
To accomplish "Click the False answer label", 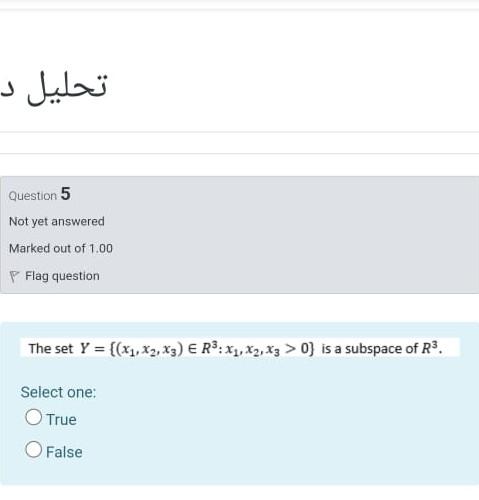I will pyautogui.click(x=64, y=452).
